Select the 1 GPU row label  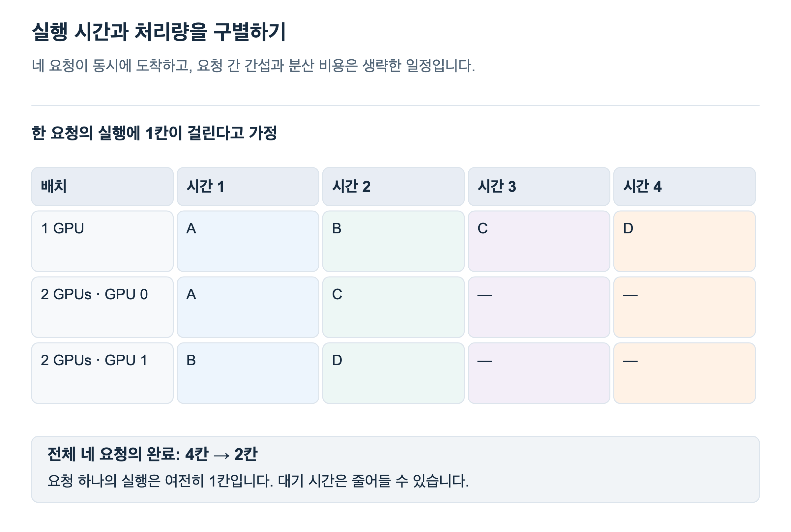(103, 241)
